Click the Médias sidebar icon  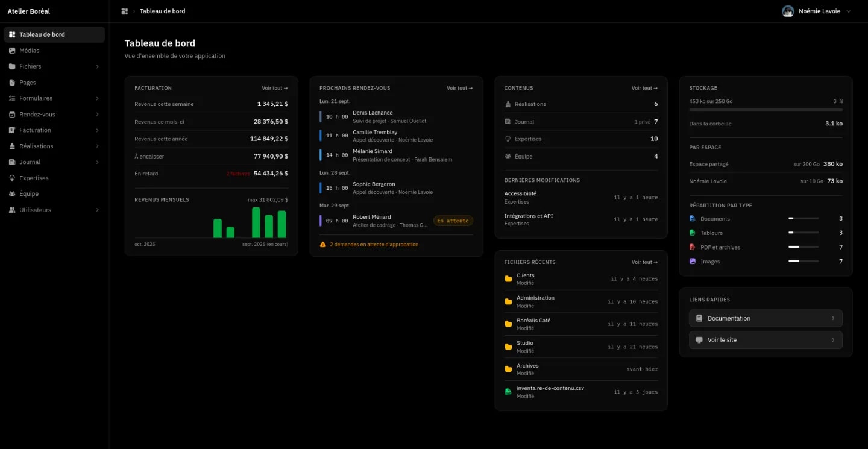(x=12, y=51)
